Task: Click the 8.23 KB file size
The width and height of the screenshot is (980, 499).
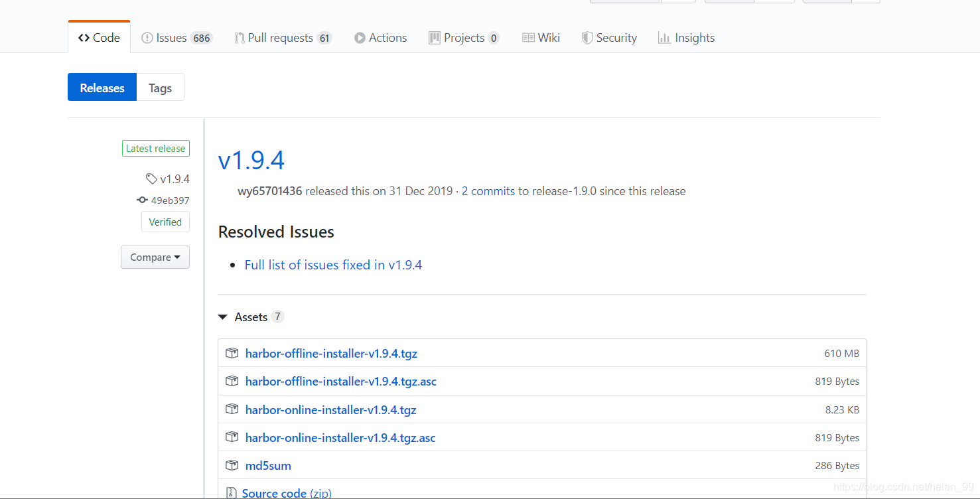Action: 843,410
